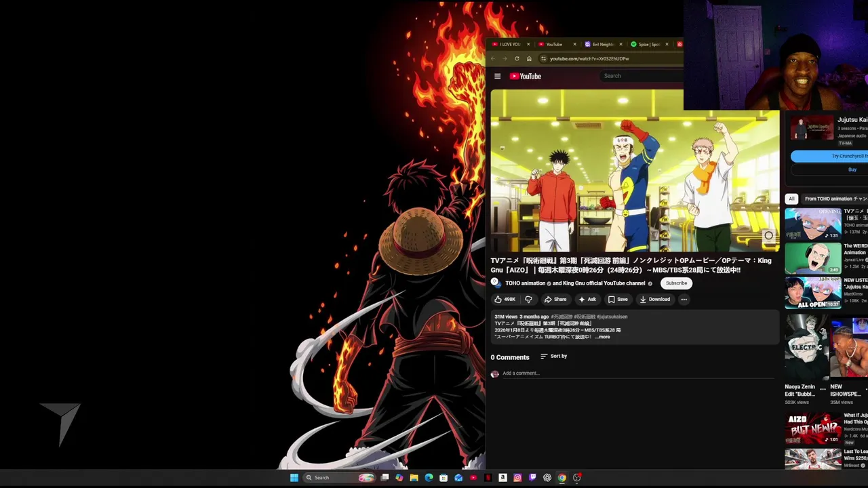The image size is (868, 488).
Task: Open ChatGPT from the taskbar
Action: pos(547,478)
